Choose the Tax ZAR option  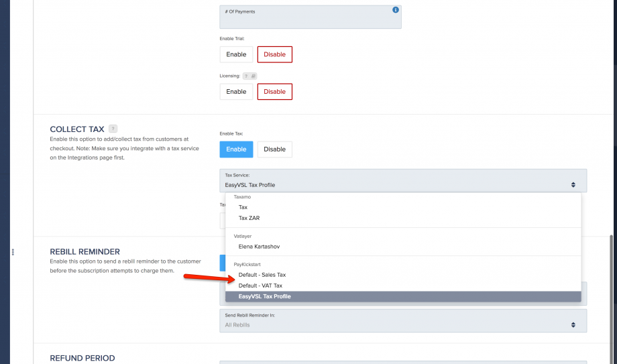coord(248,218)
